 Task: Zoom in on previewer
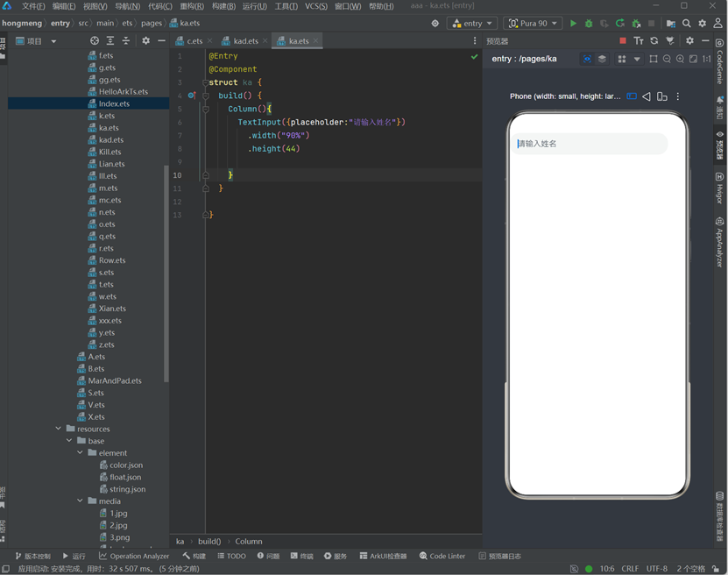pyautogui.click(x=680, y=59)
